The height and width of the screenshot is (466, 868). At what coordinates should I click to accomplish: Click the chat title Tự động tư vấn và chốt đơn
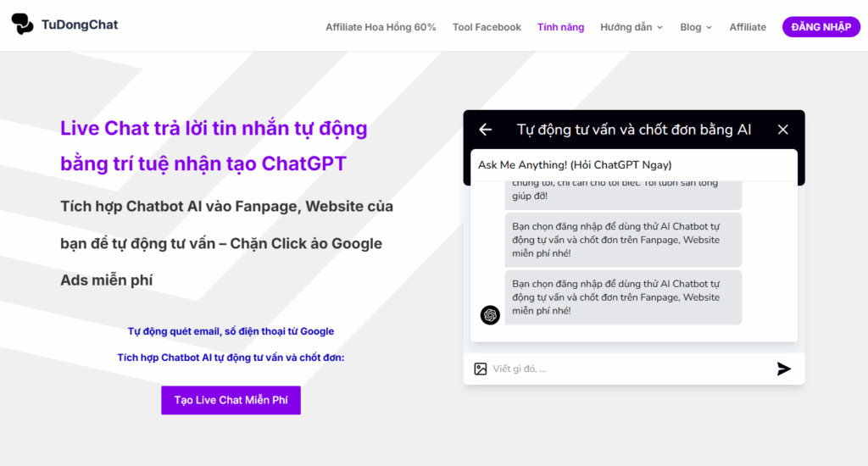[634, 130]
